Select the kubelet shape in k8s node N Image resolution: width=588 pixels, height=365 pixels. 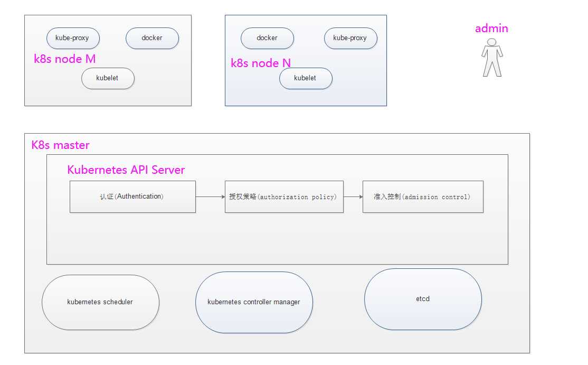(306, 78)
